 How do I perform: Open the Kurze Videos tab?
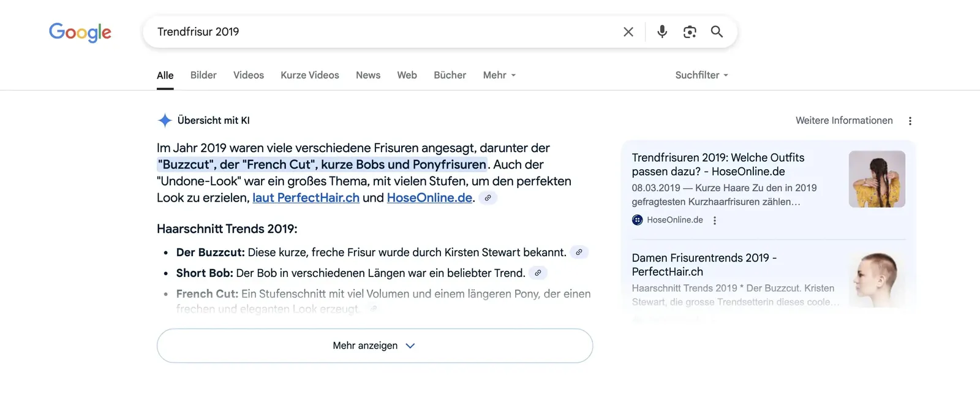point(310,75)
